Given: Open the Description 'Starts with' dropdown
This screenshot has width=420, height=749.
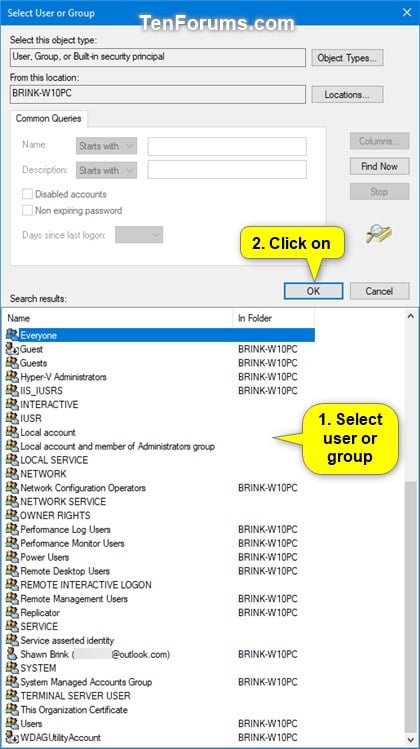Looking at the screenshot, I should click(x=107, y=170).
